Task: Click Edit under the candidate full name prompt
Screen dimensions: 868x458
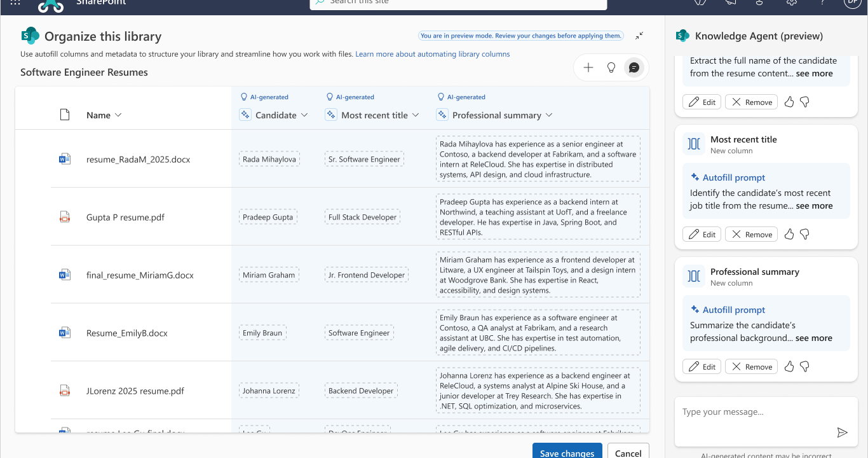Action: tap(702, 102)
